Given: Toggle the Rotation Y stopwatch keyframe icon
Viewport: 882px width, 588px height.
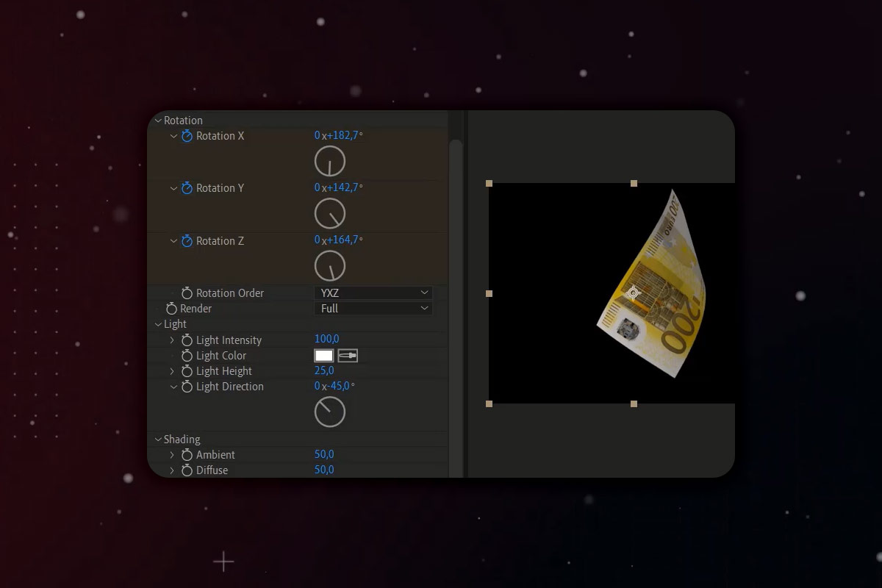Looking at the screenshot, I should pyautogui.click(x=187, y=188).
